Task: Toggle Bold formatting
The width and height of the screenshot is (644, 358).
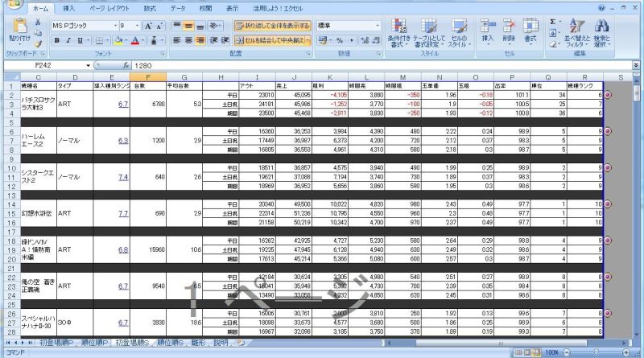Action: tap(56, 40)
